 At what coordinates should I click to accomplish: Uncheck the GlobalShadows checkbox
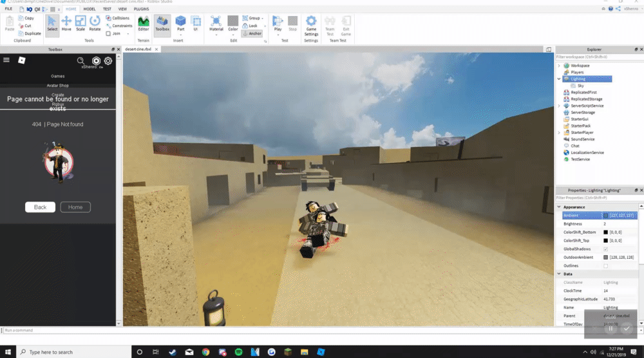click(605, 249)
